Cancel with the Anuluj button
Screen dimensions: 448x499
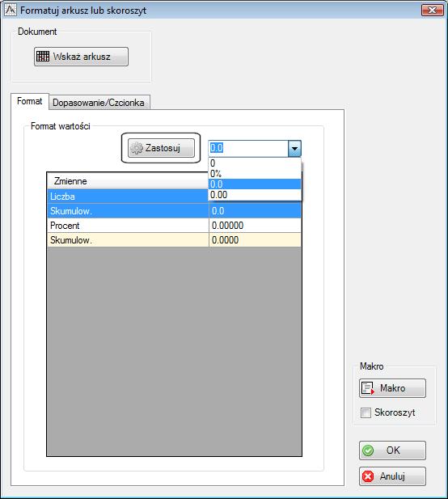click(392, 476)
